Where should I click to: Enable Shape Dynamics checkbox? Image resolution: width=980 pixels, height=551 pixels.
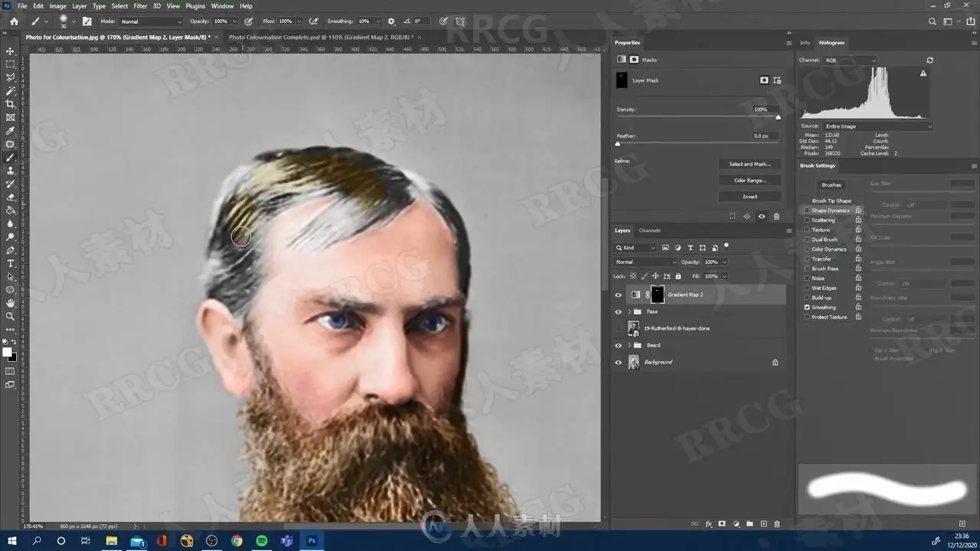(x=807, y=210)
